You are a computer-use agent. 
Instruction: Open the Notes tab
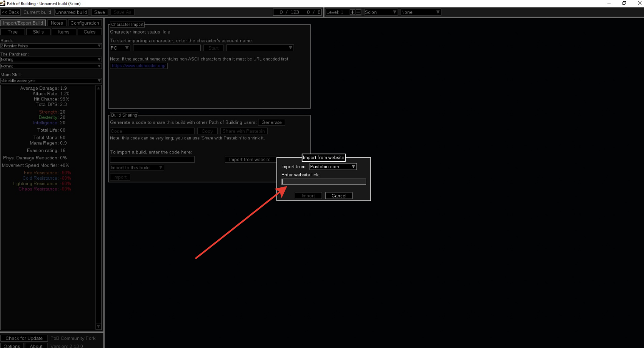(57, 23)
